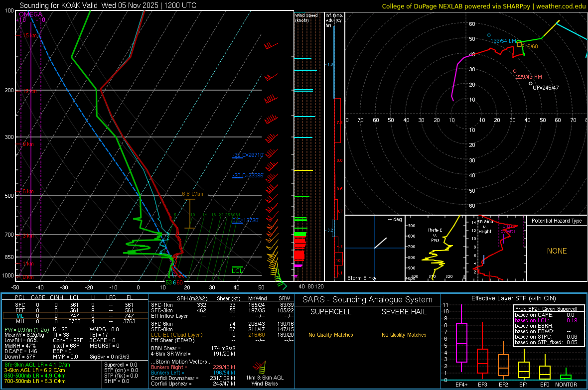Click the Corfidi Downshear entry
This screenshot has width=588, height=390.
(193, 378)
